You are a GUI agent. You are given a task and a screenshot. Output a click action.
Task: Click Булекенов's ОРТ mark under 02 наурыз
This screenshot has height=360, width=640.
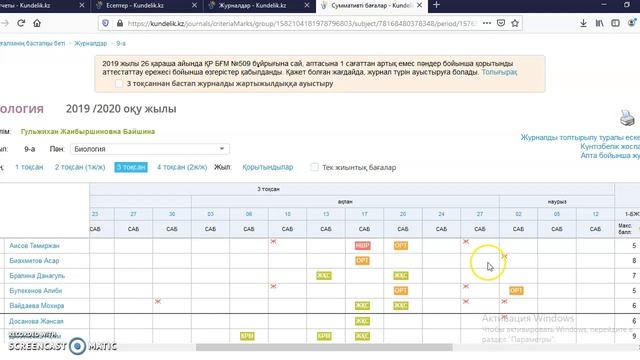(516, 291)
